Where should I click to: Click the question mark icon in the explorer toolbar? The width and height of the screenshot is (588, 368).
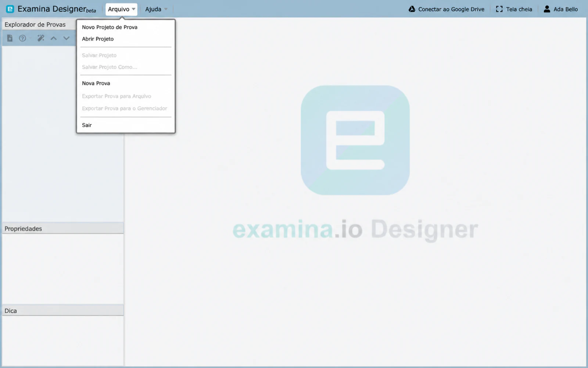pyautogui.click(x=22, y=38)
